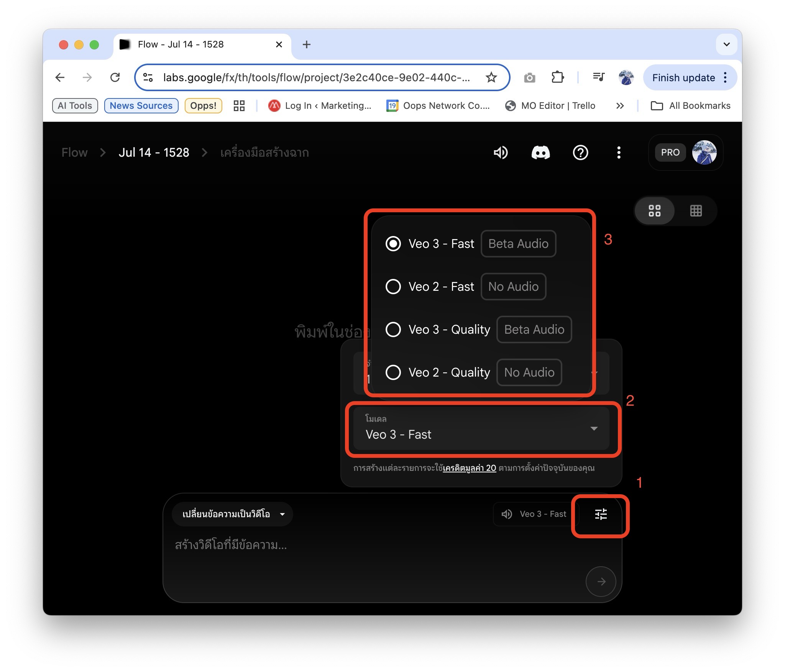Open a new browser tab
This screenshot has height=672, width=785.
click(306, 45)
